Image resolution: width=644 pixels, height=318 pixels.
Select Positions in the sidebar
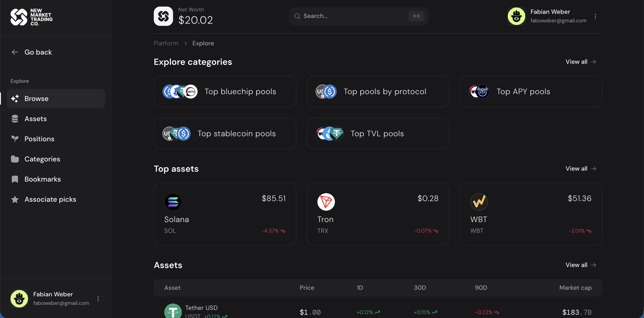tap(39, 139)
